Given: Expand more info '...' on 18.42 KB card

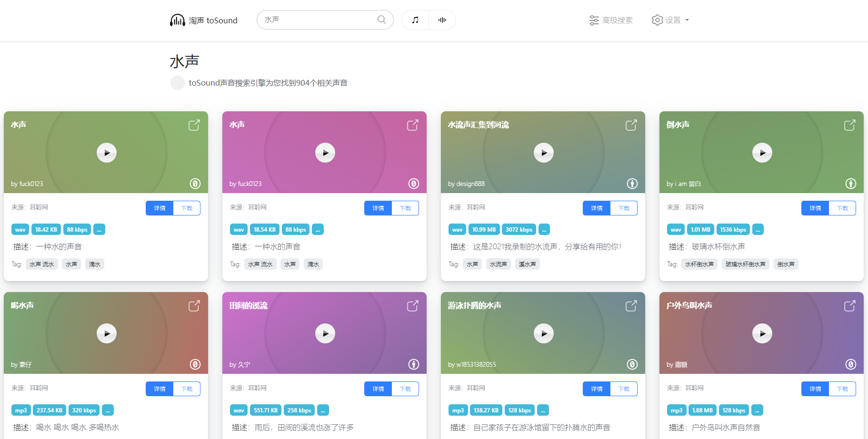Looking at the screenshot, I should (99, 229).
